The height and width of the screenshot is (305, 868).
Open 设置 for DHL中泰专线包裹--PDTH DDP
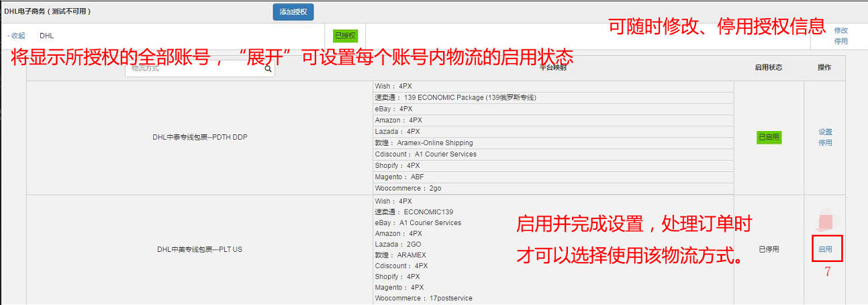[825, 132]
